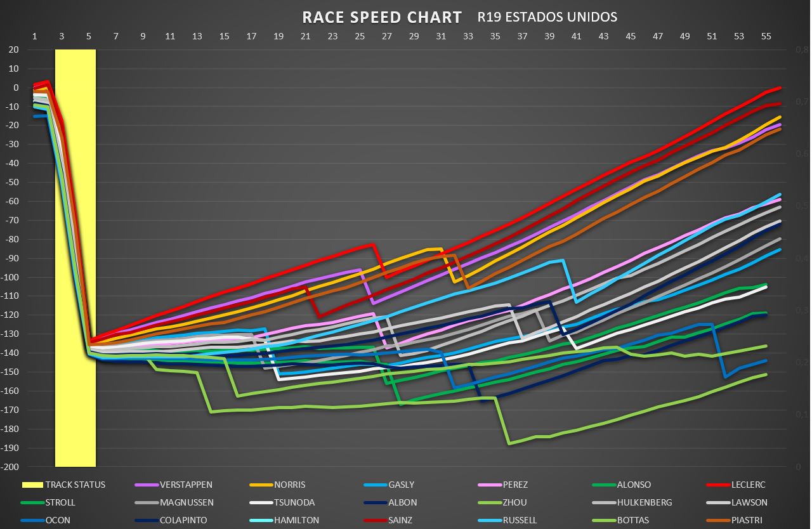Select the ALBON legend entry
The width and height of the screenshot is (812, 529).
point(390,502)
